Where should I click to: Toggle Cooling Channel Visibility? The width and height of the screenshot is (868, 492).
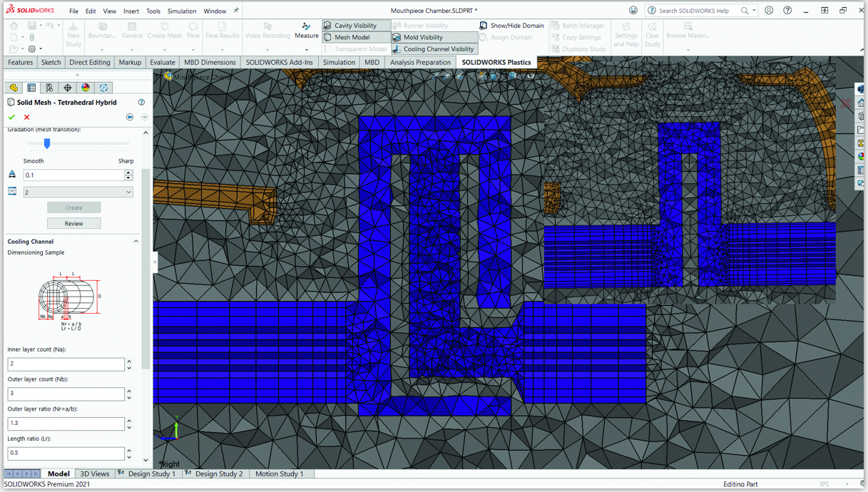[x=434, y=49]
